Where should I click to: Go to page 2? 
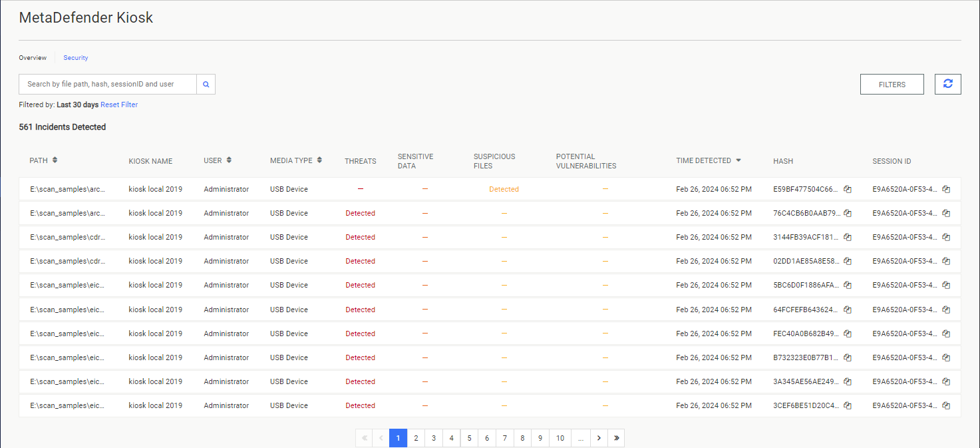[416, 438]
